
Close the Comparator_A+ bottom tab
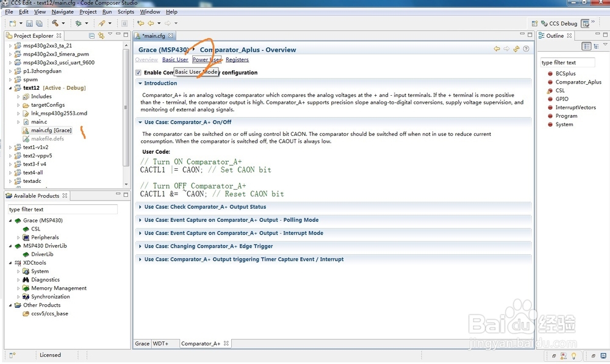click(226, 343)
